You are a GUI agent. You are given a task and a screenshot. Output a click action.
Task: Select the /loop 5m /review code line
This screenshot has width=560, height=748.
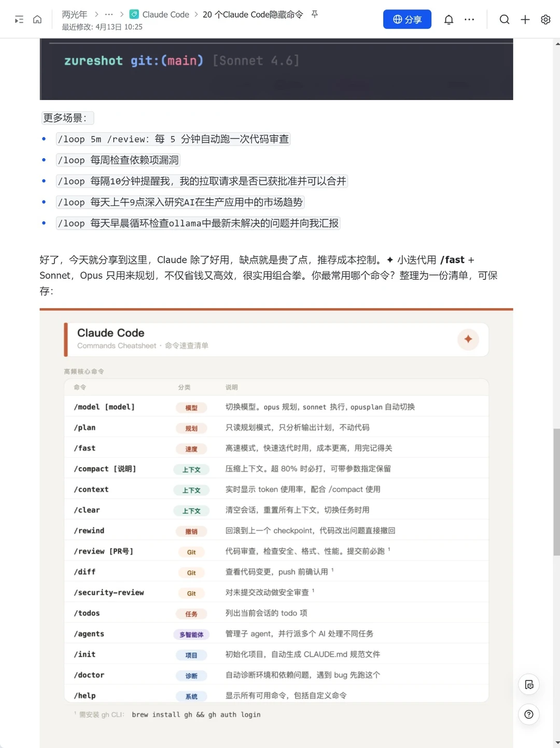click(173, 139)
